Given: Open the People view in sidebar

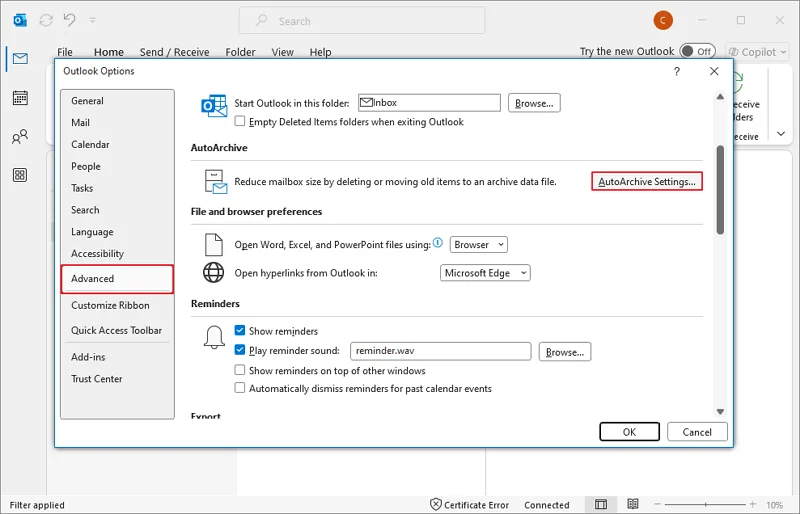Looking at the screenshot, I should 20,136.
